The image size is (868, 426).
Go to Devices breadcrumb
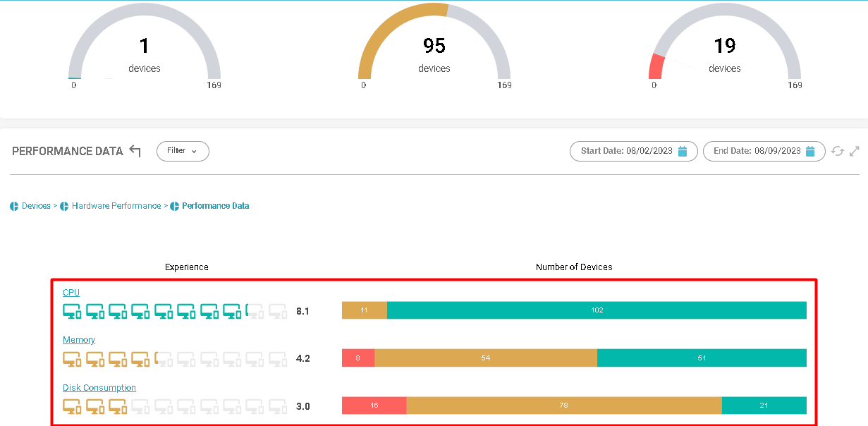pyautogui.click(x=36, y=206)
